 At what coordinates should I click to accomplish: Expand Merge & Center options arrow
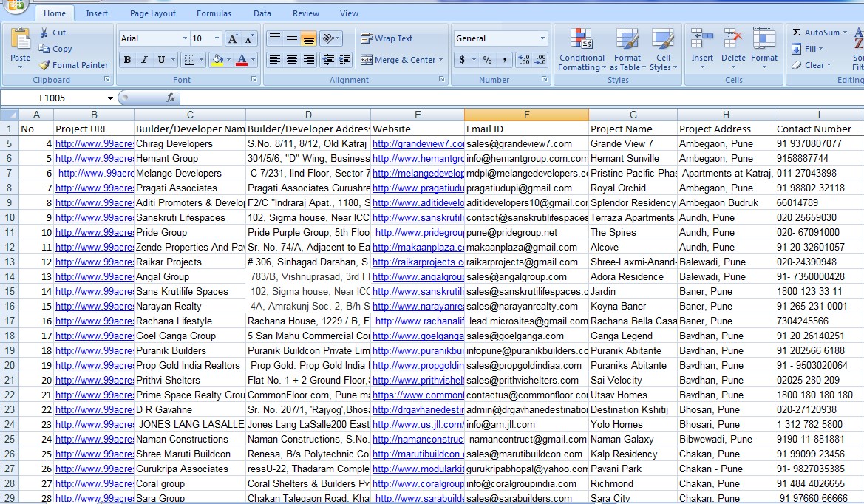pos(440,59)
